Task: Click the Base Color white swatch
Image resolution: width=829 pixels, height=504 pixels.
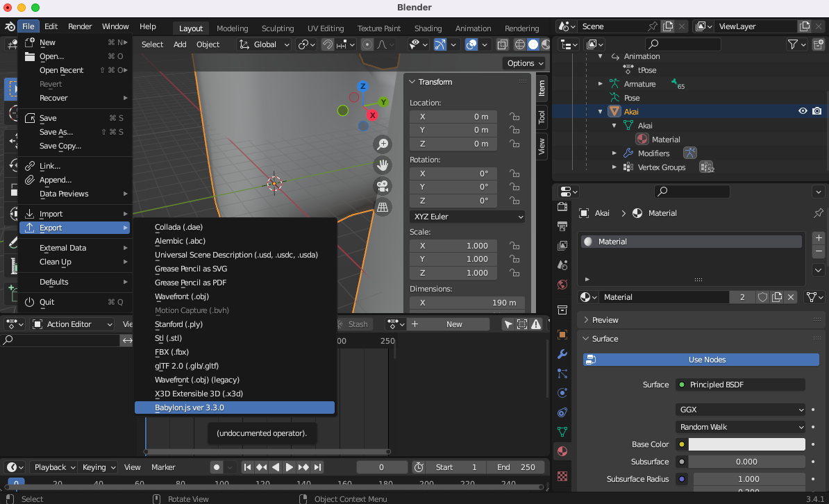Action: tap(746, 444)
